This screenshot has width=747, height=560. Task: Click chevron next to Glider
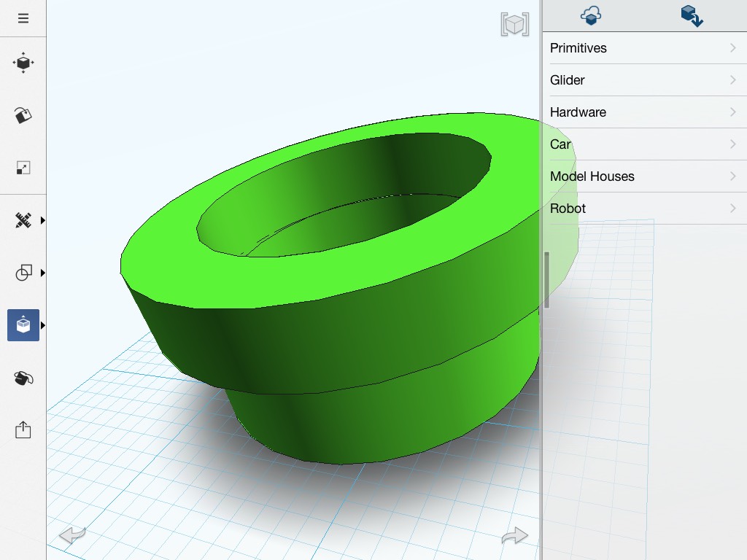tap(732, 79)
